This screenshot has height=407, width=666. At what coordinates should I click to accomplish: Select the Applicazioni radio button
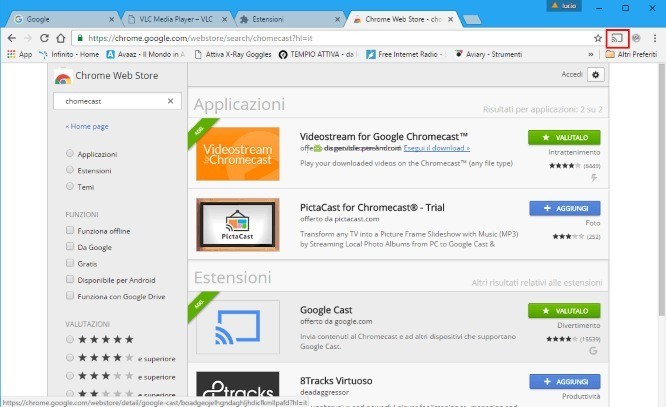[69, 154]
